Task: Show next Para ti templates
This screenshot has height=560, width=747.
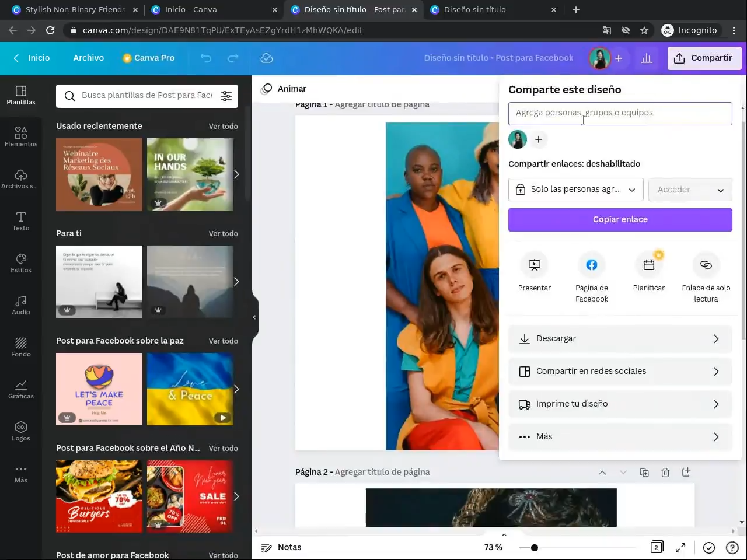Action: pos(236,282)
